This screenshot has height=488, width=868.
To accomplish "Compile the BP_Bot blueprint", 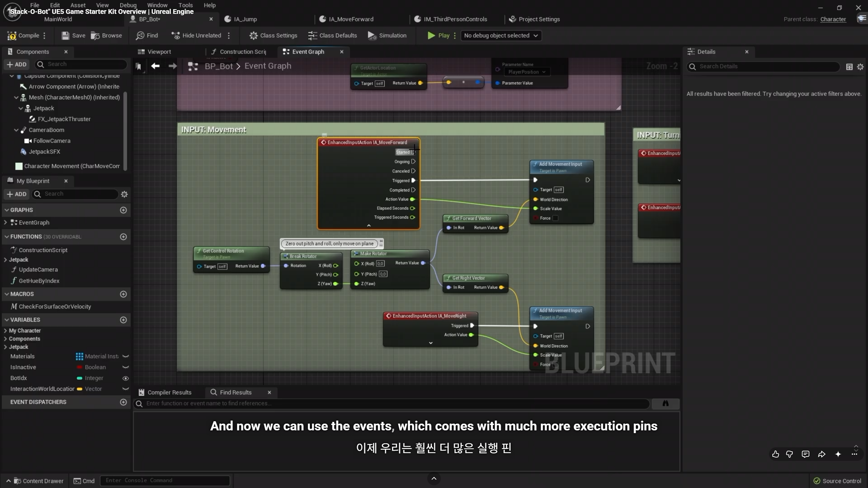I will pos(23,36).
